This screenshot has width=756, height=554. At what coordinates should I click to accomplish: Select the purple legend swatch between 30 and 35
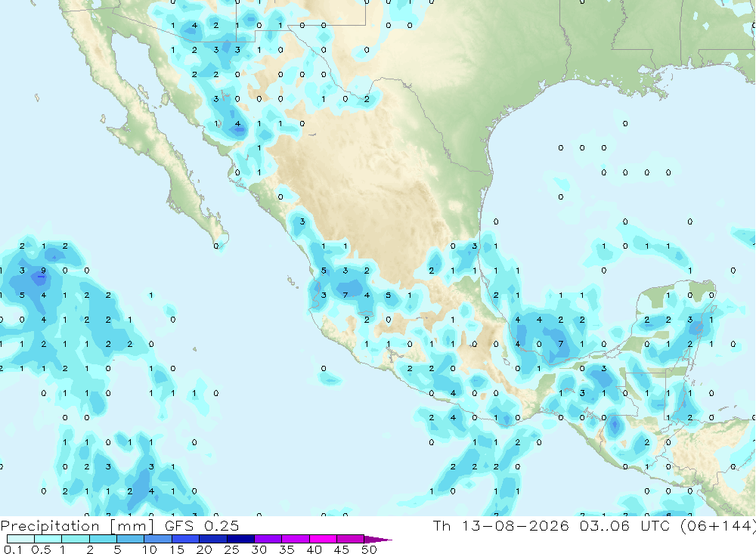coord(268,539)
